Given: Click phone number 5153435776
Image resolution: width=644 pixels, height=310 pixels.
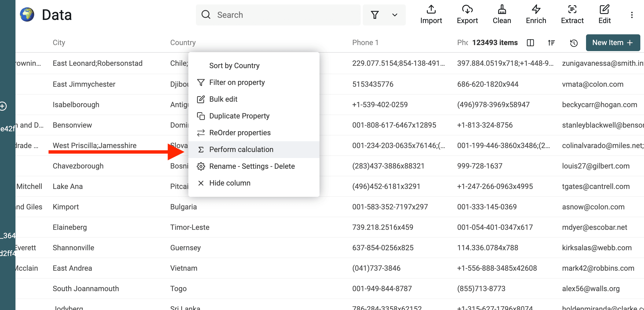Looking at the screenshot, I should (373, 84).
